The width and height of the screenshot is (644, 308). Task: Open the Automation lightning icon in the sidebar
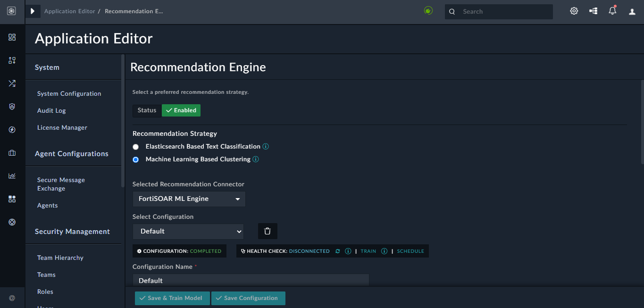[12, 129]
